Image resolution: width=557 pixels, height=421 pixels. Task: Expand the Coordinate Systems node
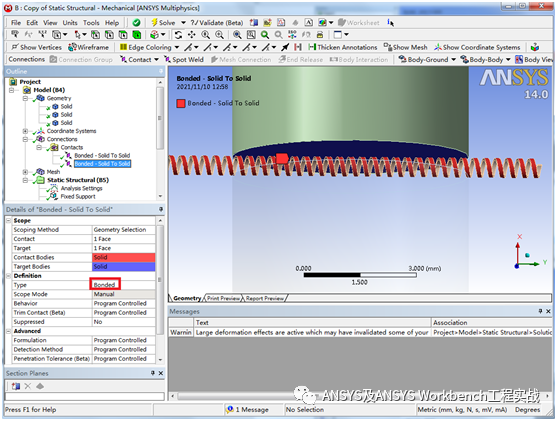(x=26, y=131)
